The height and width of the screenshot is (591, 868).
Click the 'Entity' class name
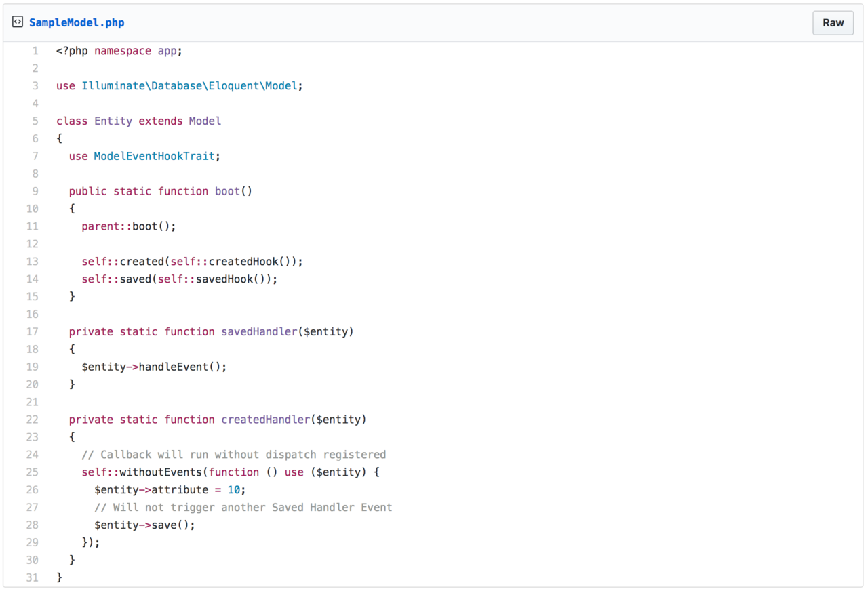tap(113, 121)
